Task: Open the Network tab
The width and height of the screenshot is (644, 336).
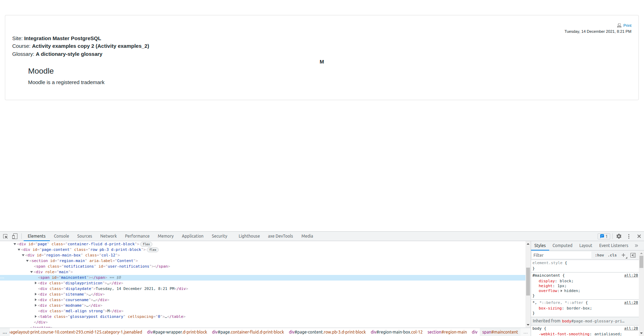Action: click(108, 236)
